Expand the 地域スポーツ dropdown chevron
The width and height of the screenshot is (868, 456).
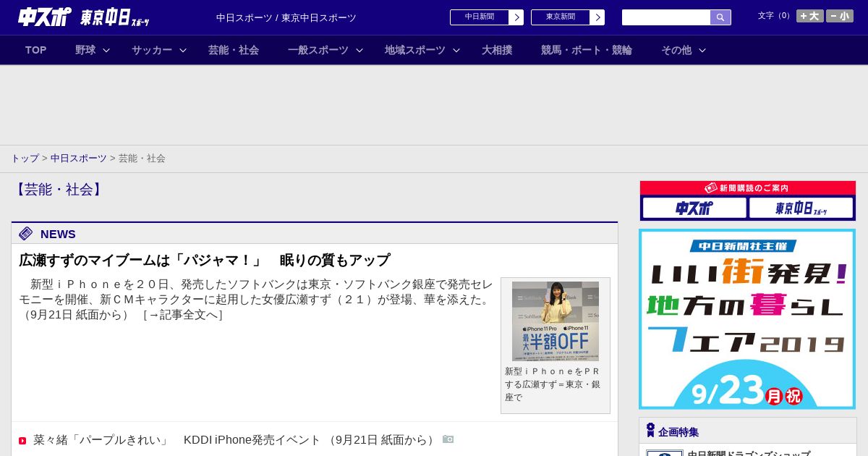click(x=456, y=50)
